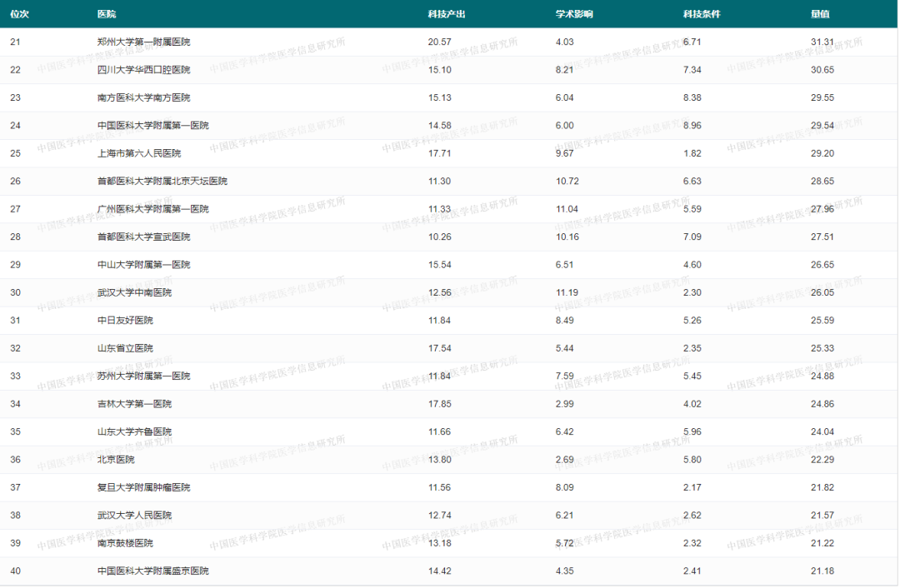Select 武汉大学人民医院 row name

pos(135,516)
